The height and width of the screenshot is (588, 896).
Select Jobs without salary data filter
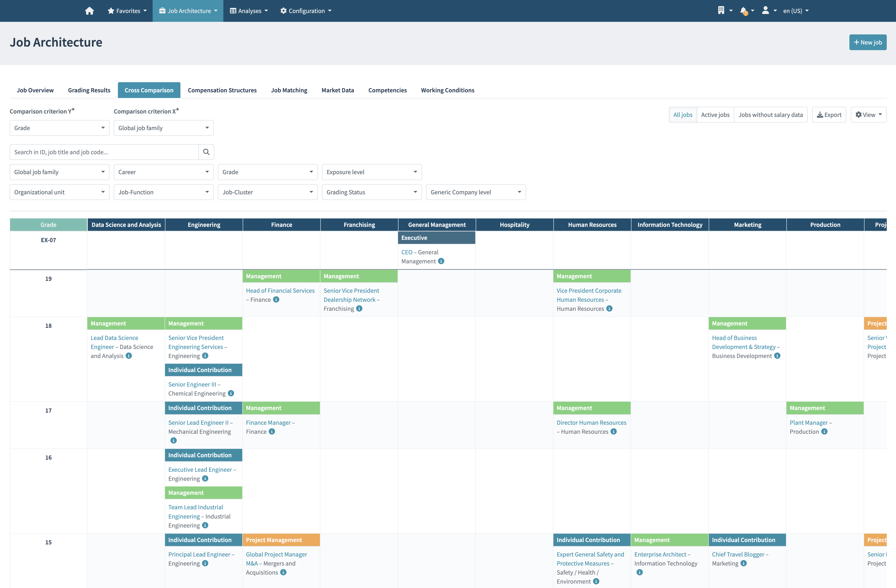[x=770, y=114]
